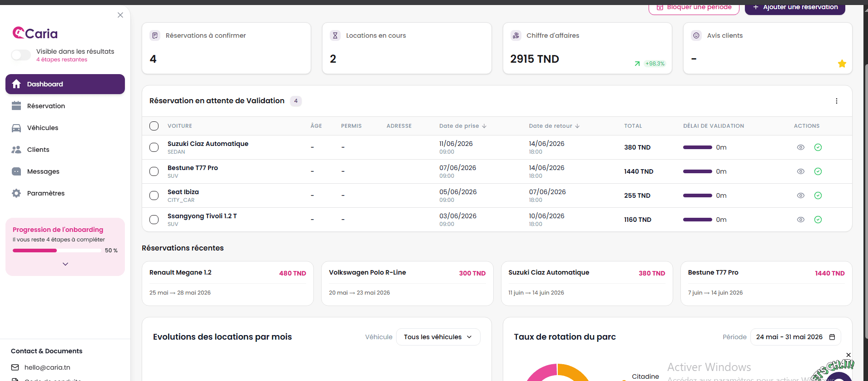The image size is (868, 381).
Task: Open the Renault Megane 1.2 recent reservation card
Action: (228, 283)
